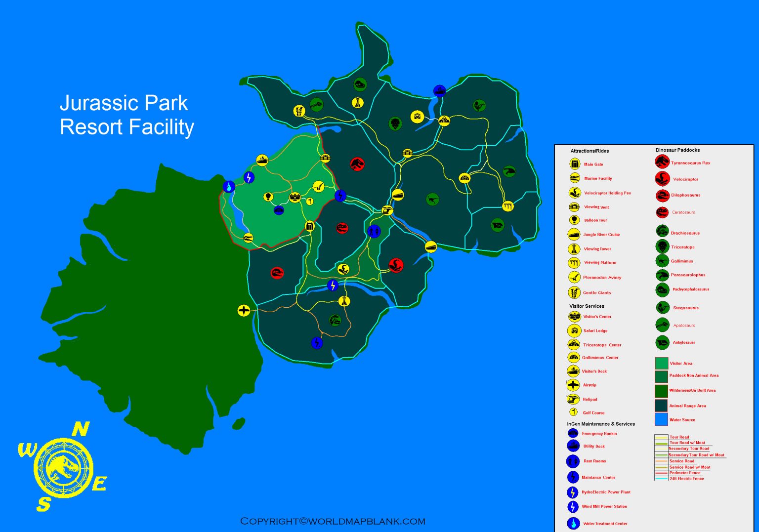Select the Tyrannosaurus Rex icon under Dinosaur Paddocks
This screenshot has width=759, height=532.
[662, 162]
